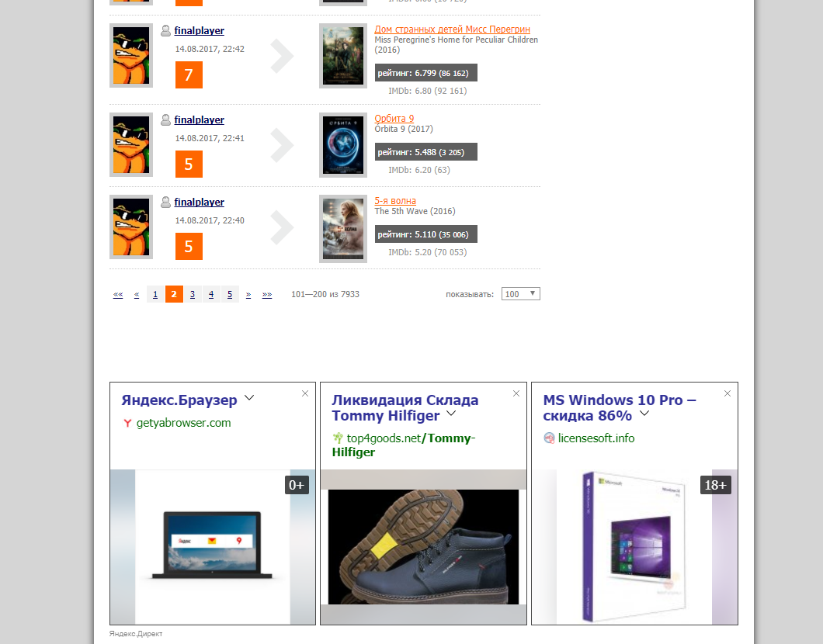
Task: Click Орбита 9 poster thumbnail
Action: click(343, 145)
